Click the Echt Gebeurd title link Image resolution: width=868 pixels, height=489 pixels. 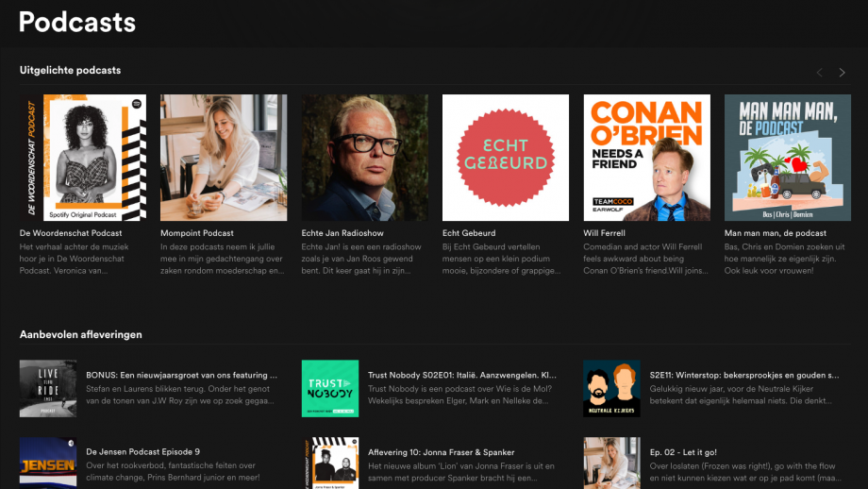point(469,233)
